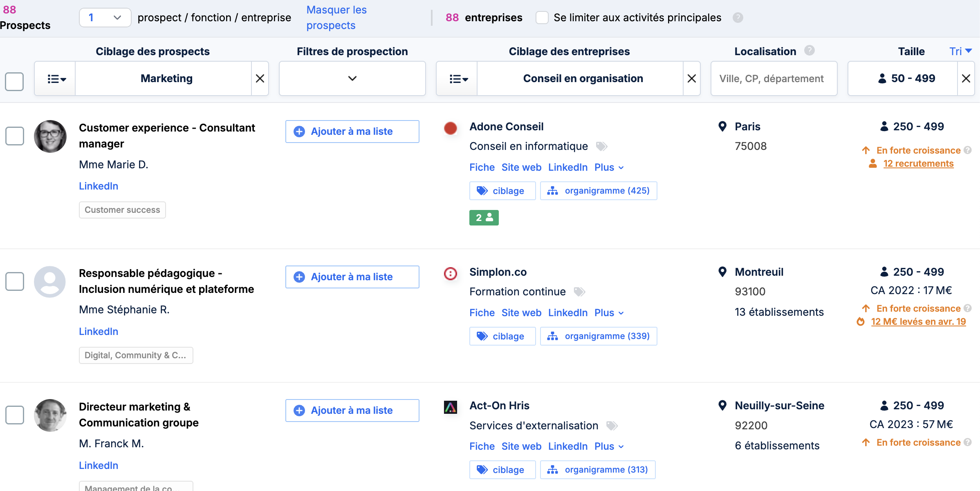Click the Montreuil location pin icon
The image size is (980, 491).
(722, 272)
